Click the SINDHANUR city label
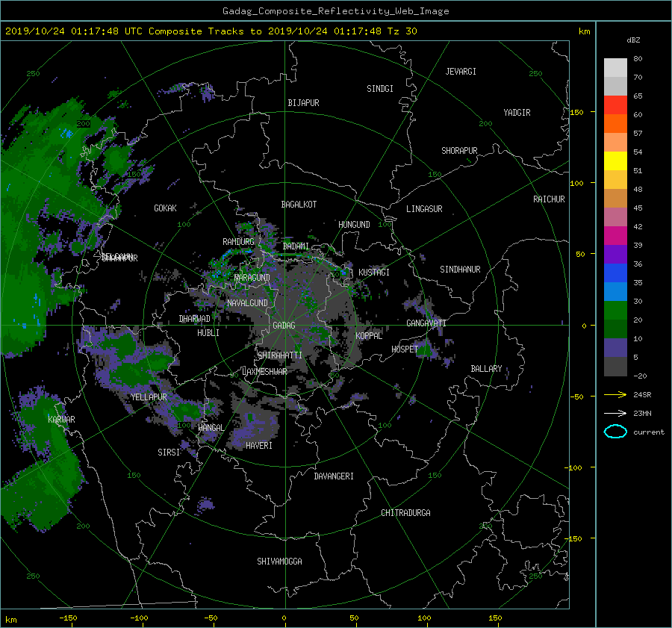Image resolution: width=672 pixels, height=628 pixels. (x=460, y=270)
